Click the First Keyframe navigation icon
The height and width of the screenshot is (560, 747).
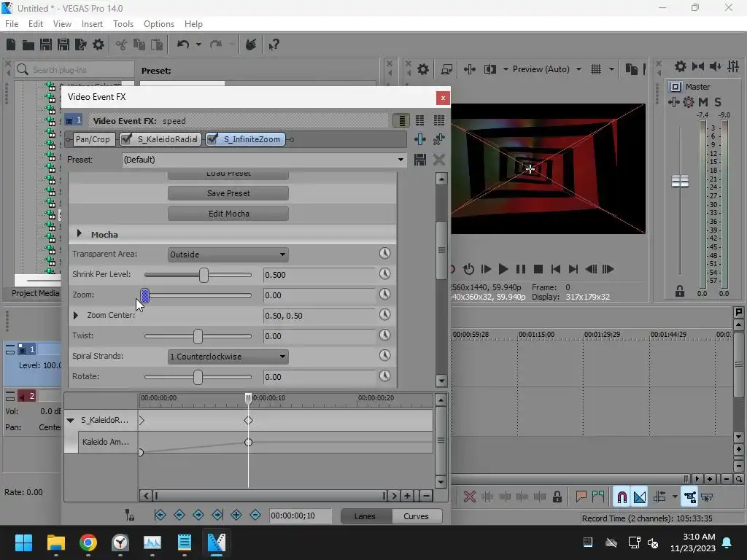[x=160, y=515]
